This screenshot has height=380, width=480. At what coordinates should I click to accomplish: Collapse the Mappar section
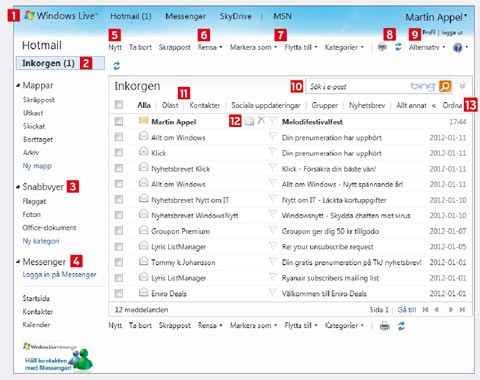click(x=18, y=86)
